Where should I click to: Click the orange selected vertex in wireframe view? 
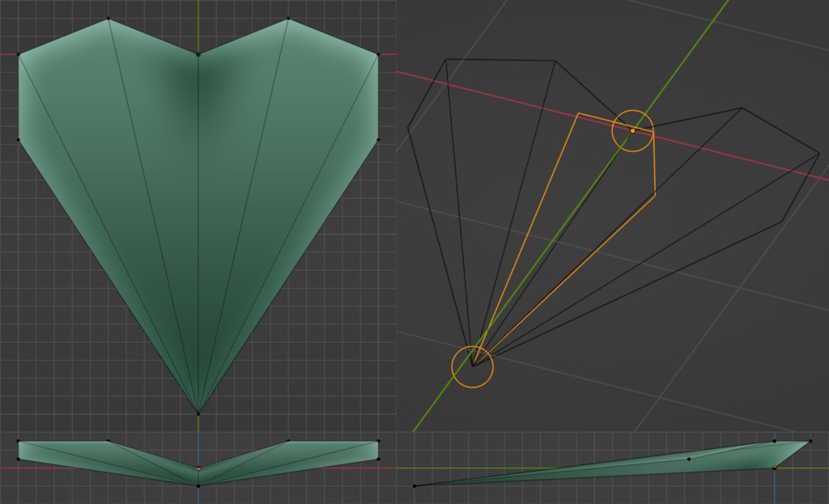632,130
